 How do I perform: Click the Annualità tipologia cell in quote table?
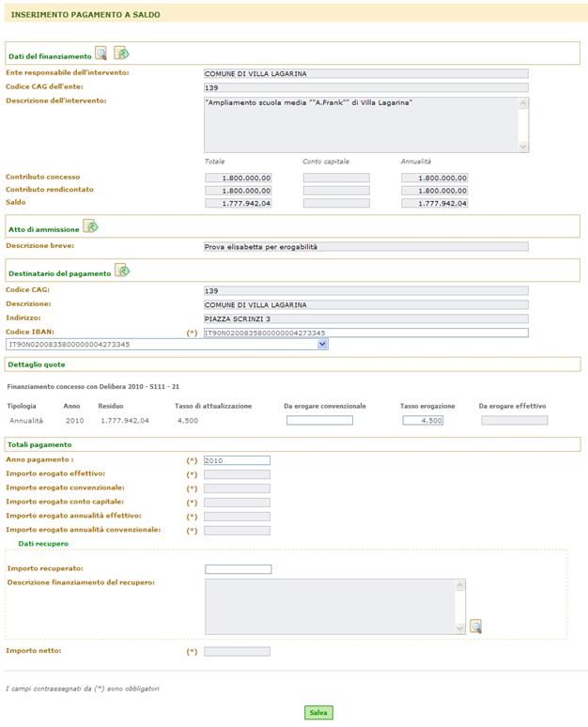26,421
